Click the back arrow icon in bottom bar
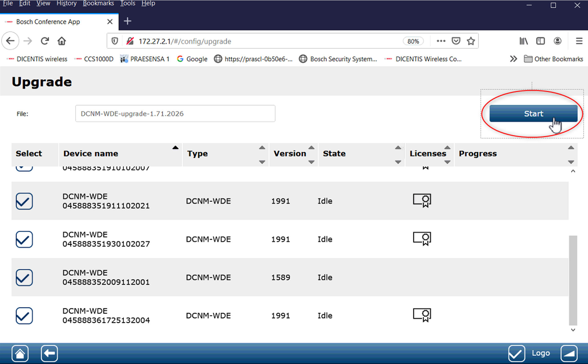Viewport: 588px width, 364px height. pos(49,353)
